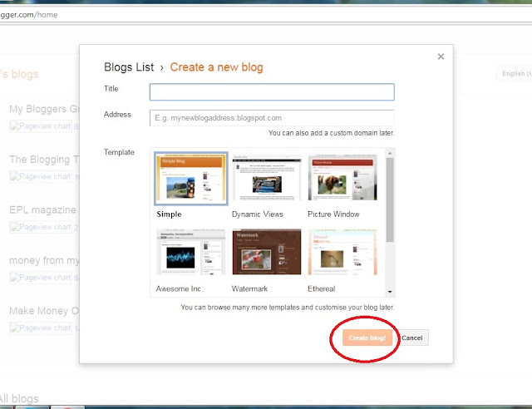Click Pageview chart under money from my
Viewport: 532px width, 409px height.
[41, 278]
